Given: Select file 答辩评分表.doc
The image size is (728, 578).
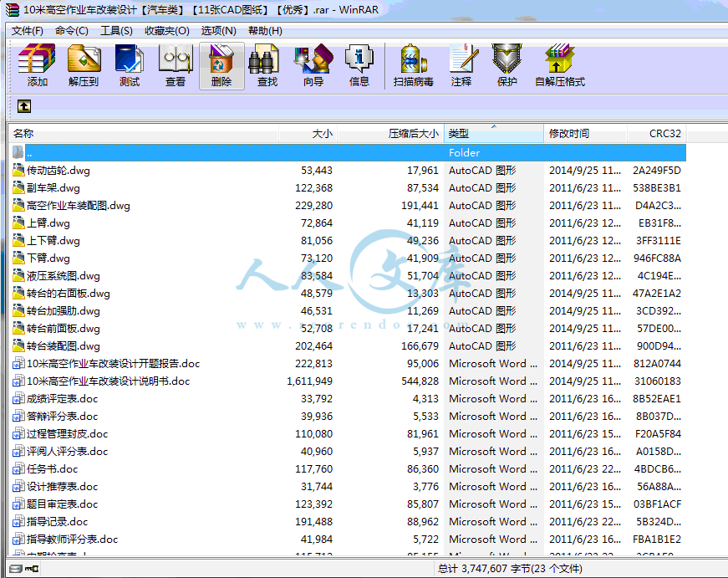Looking at the screenshot, I should [62, 416].
